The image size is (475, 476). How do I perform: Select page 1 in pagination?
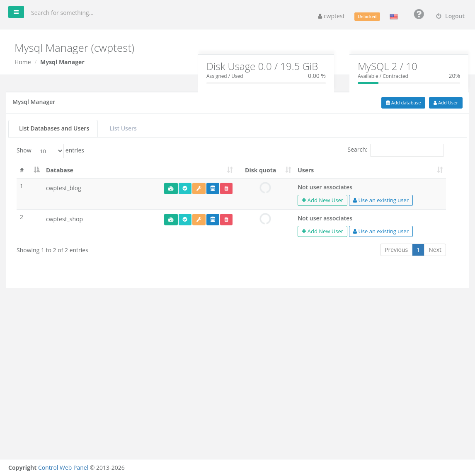click(x=418, y=250)
